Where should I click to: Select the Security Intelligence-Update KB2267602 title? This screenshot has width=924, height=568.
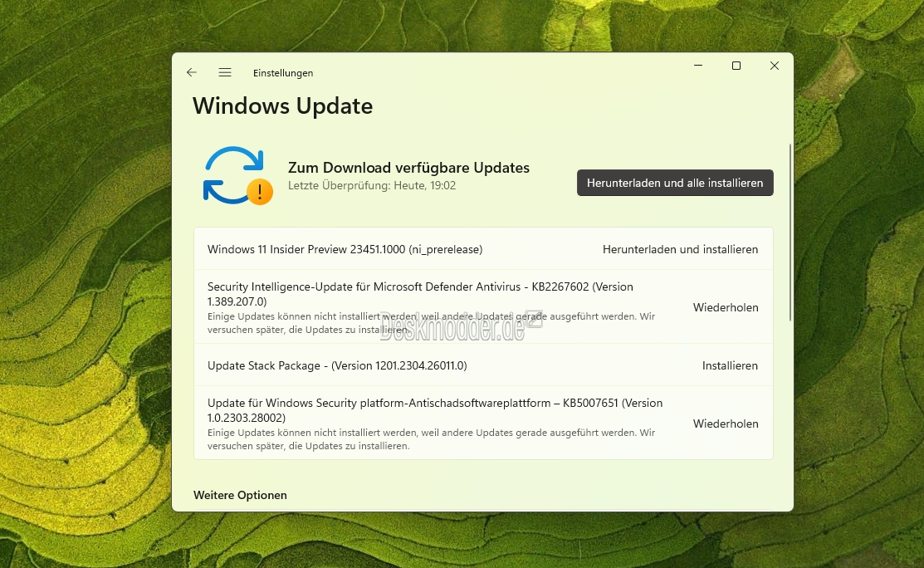pyautogui.click(x=420, y=294)
